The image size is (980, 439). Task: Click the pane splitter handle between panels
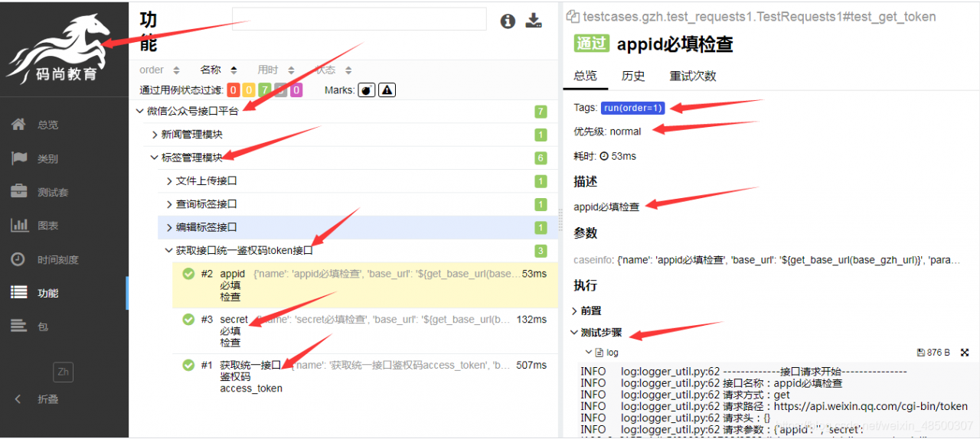coord(560,219)
